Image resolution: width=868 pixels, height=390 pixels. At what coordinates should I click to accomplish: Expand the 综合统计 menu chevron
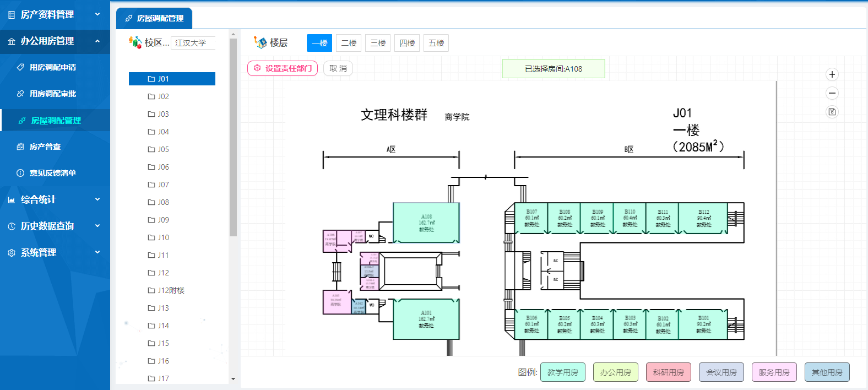coord(97,199)
